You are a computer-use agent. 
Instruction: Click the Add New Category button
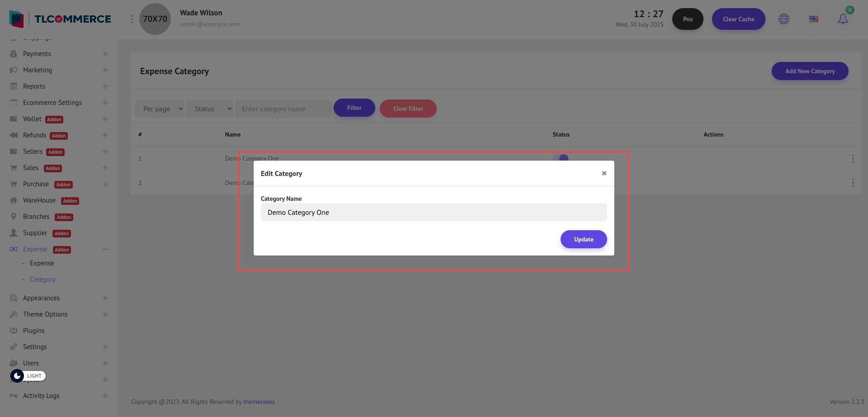tap(810, 71)
